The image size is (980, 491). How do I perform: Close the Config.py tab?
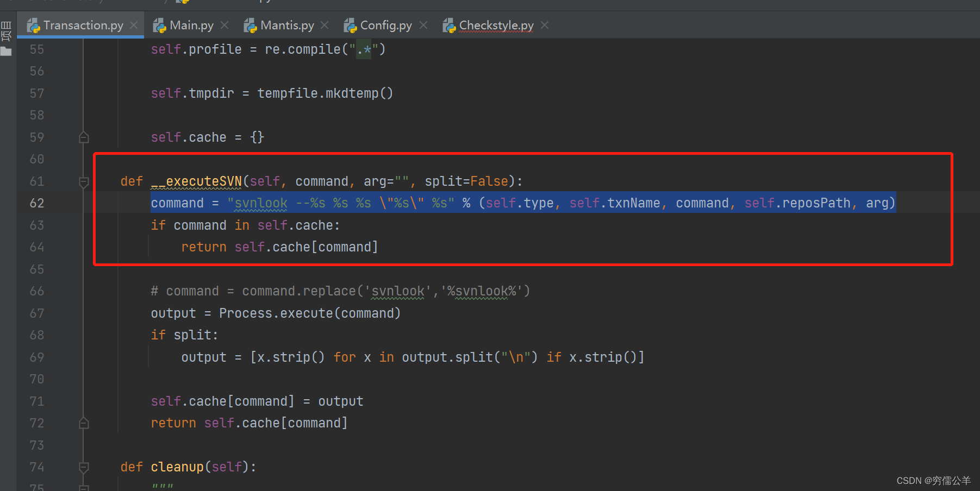tap(423, 26)
